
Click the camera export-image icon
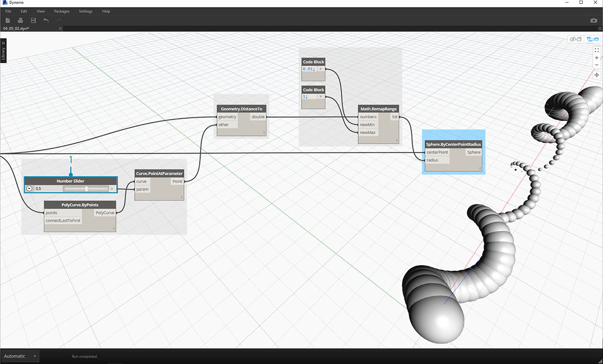pyautogui.click(x=593, y=21)
